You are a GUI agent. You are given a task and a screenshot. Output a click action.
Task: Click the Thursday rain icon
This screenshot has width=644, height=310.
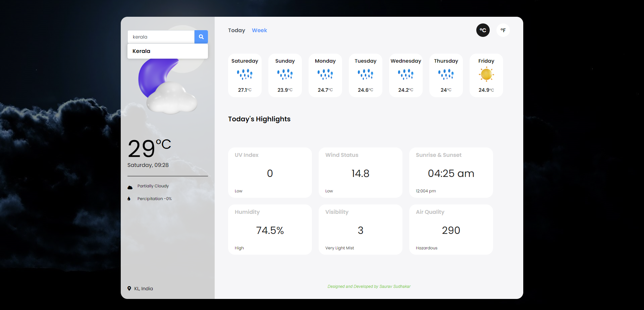(446, 74)
